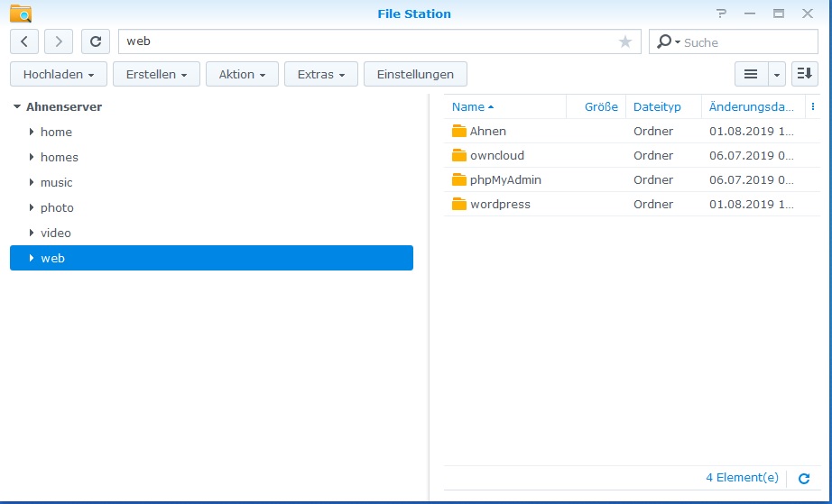832x504 pixels.
Task: Expand view mode dropdown arrow
Action: pos(776,74)
